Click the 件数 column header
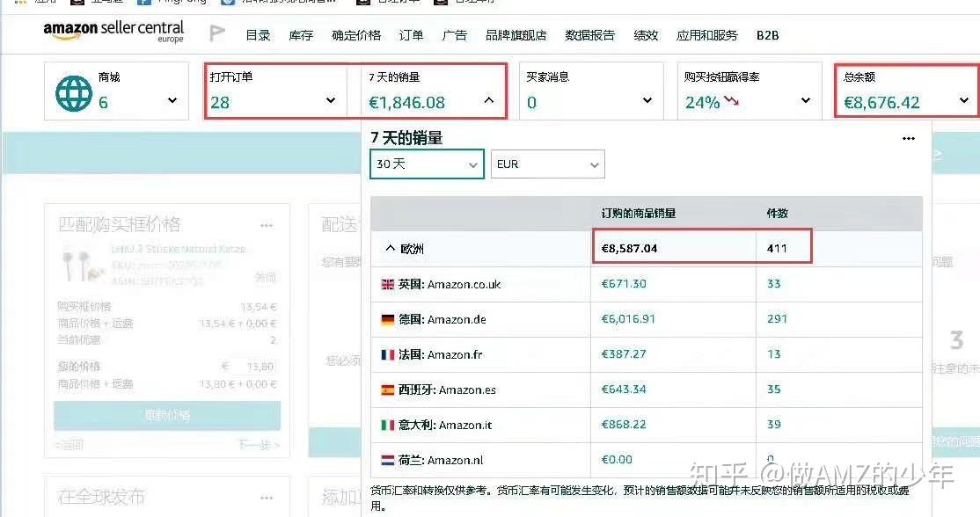 777,214
